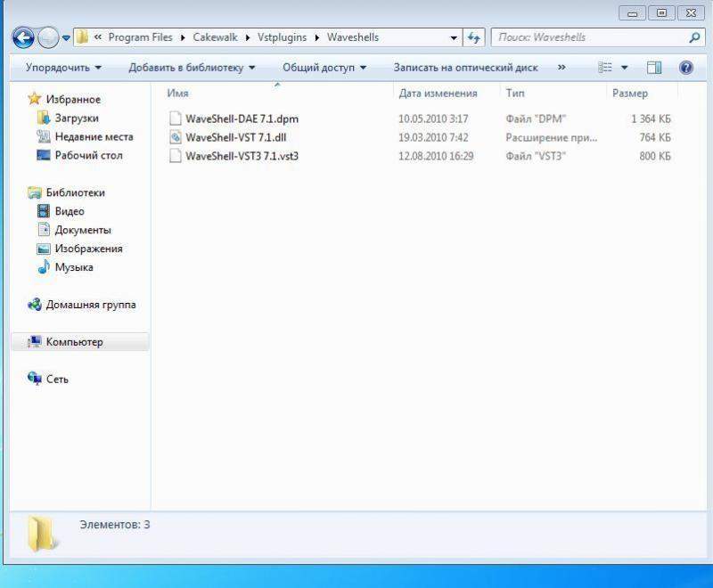This screenshot has height=588, width=713.
Task: Open Сеть in the navigation pane
Action: tap(57, 380)
